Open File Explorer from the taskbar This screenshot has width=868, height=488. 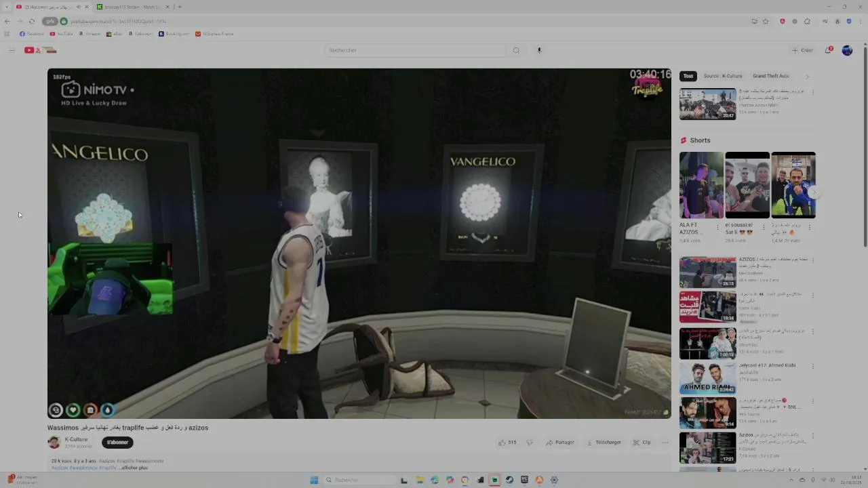point(420,480)
